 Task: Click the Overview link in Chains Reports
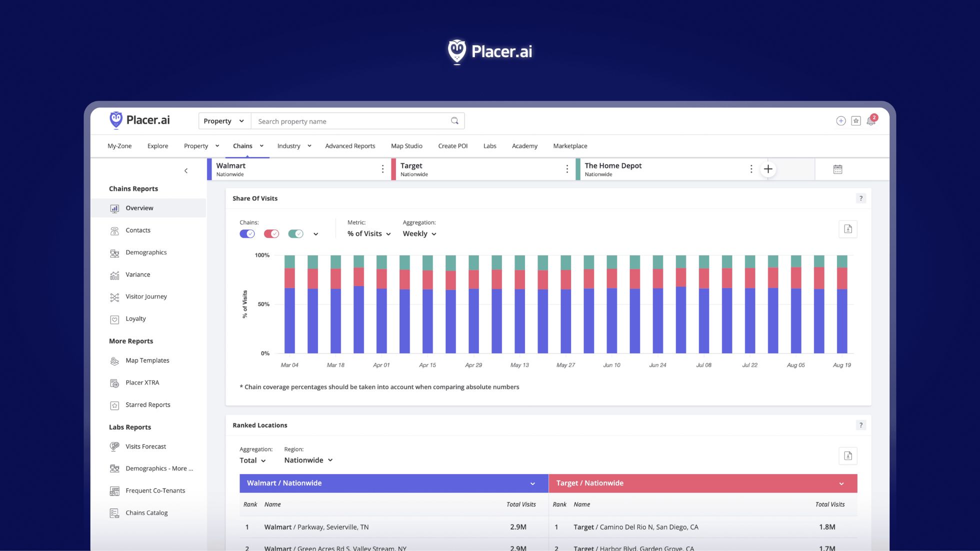pyautogui.click(x=139, y=208)
